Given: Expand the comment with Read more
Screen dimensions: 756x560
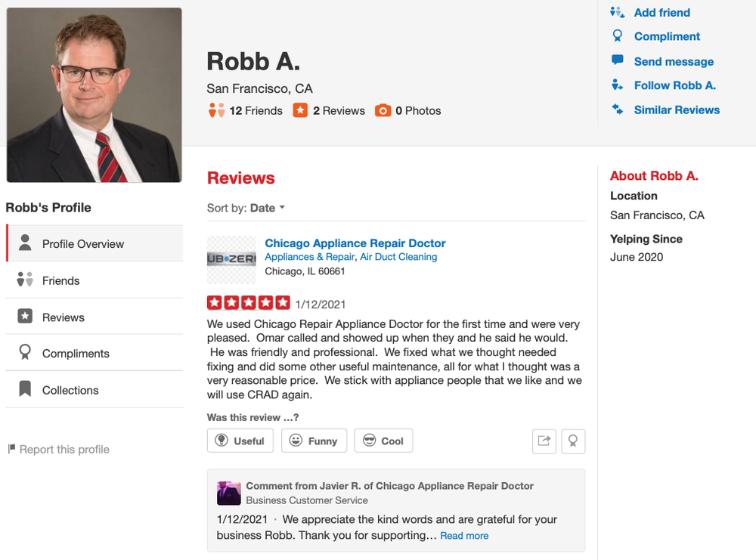Looking at the screenshot, I should coord(464,536).
